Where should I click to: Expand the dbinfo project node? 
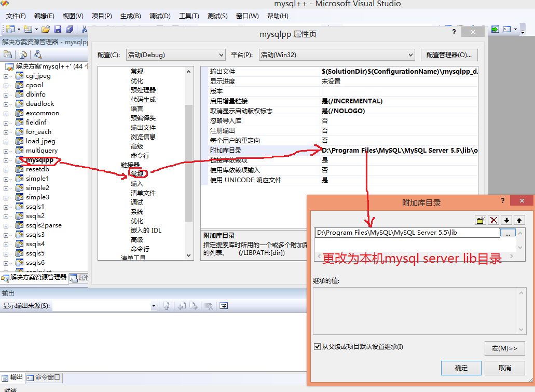click(6, 94)
